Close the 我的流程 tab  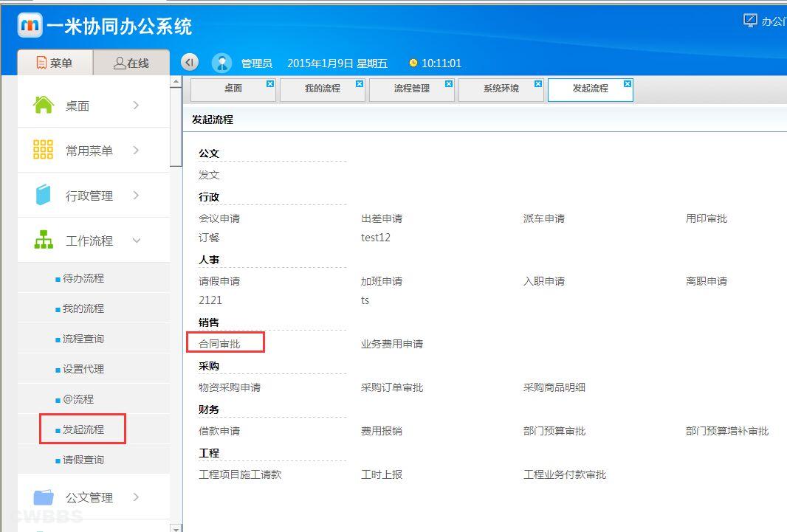click(360, 83)
